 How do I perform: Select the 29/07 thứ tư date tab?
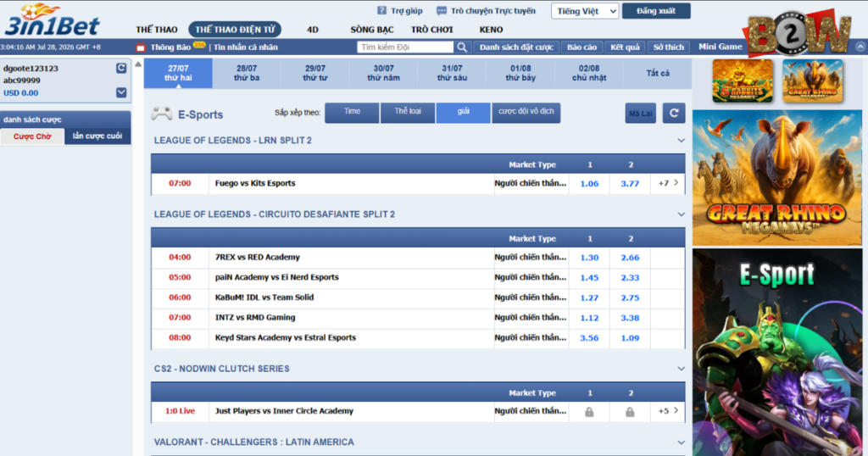[x=315, y=73]
